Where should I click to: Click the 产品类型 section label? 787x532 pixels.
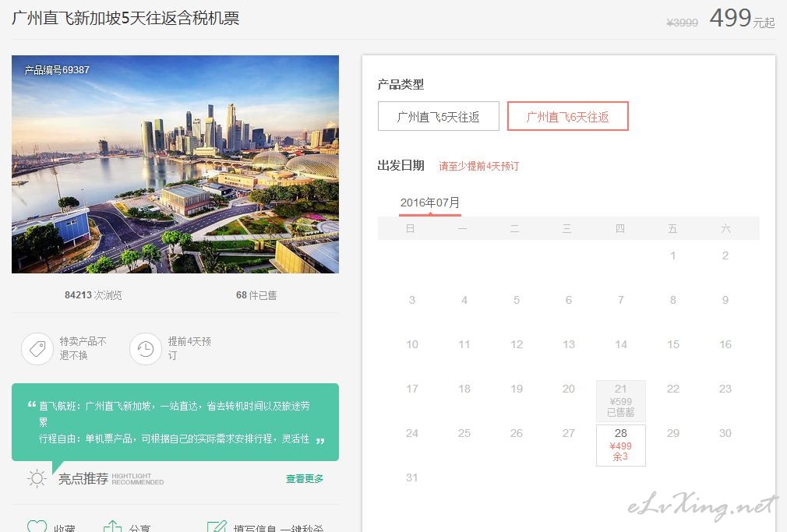[x=401, y=84]
